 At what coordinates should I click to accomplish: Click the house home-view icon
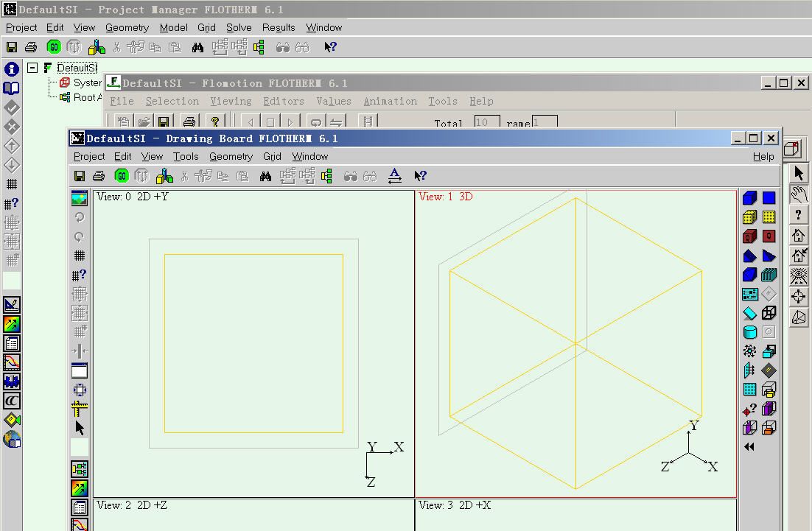point(799,235)
